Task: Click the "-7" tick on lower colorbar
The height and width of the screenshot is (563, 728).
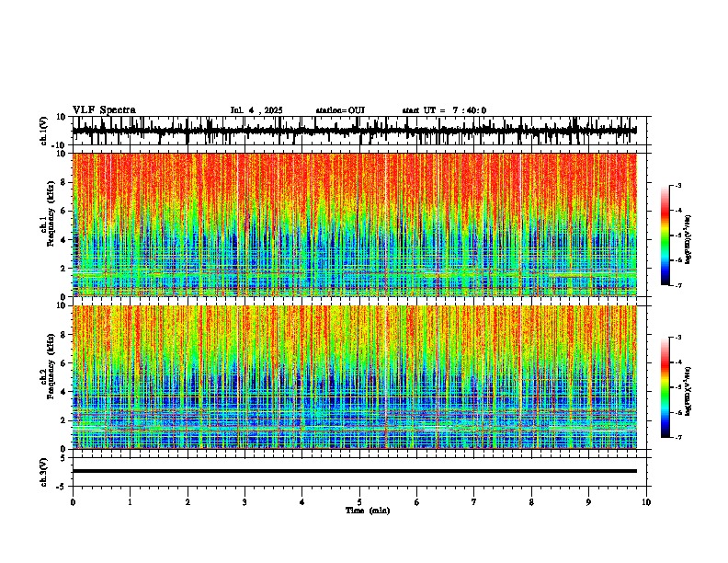Action: 677,438
